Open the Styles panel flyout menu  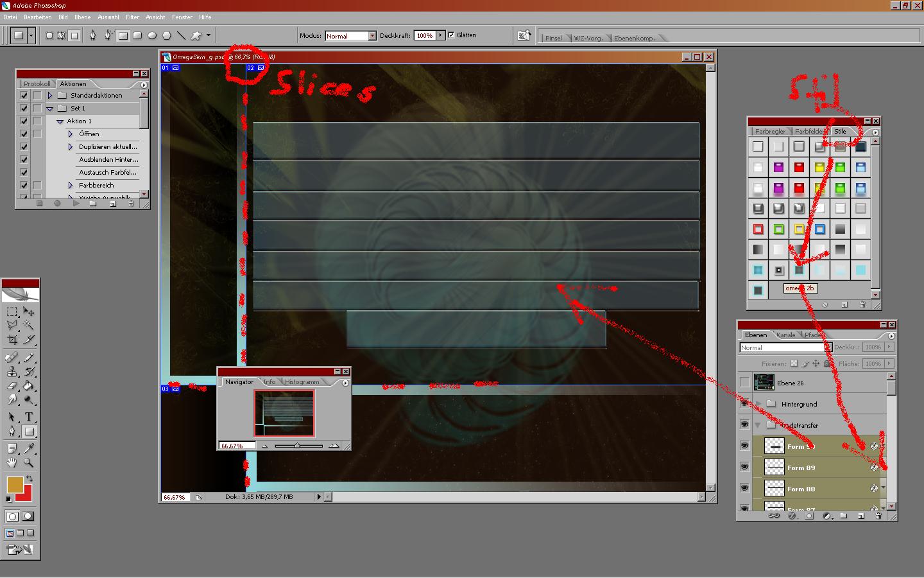click(x=875, y=132)
